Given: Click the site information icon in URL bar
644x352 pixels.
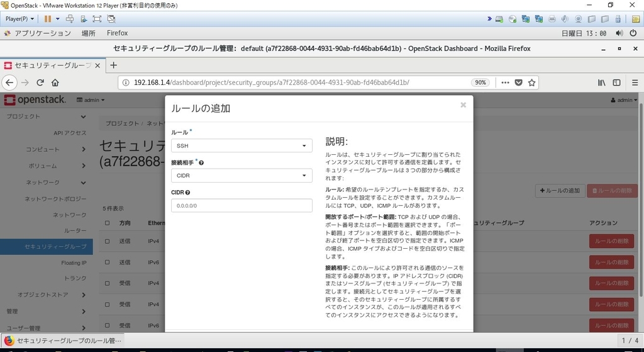Looking at the screenshot, I should [126, 82].
